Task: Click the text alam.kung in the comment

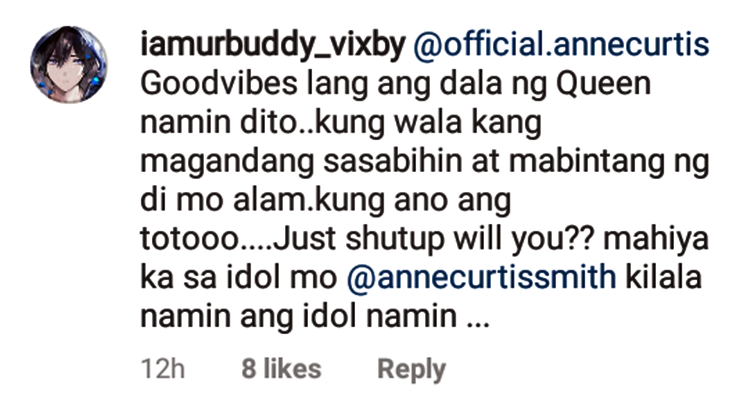Action: point(309,201)
